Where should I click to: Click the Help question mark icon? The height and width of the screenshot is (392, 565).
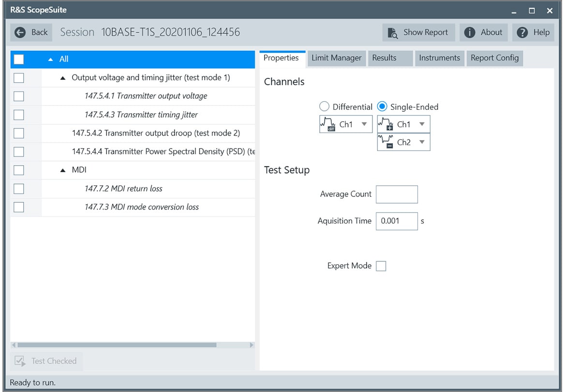point(522,32)
